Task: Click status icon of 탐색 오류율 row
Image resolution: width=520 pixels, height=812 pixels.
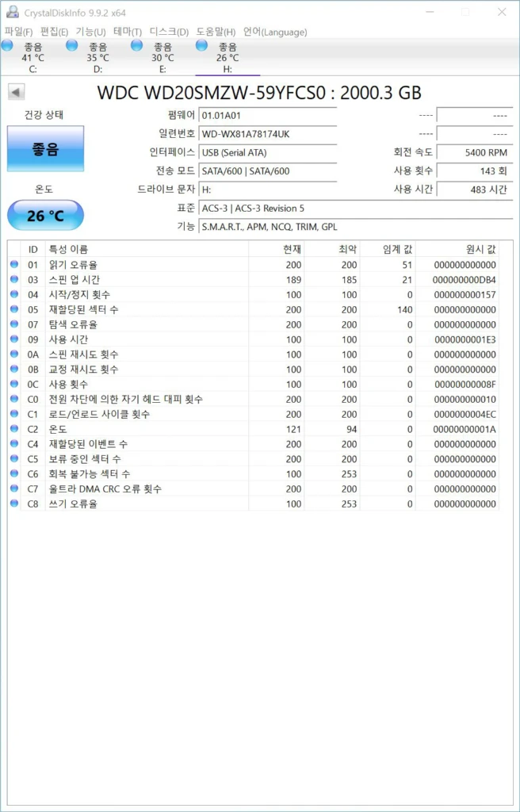Action: (x=13, y=324)
